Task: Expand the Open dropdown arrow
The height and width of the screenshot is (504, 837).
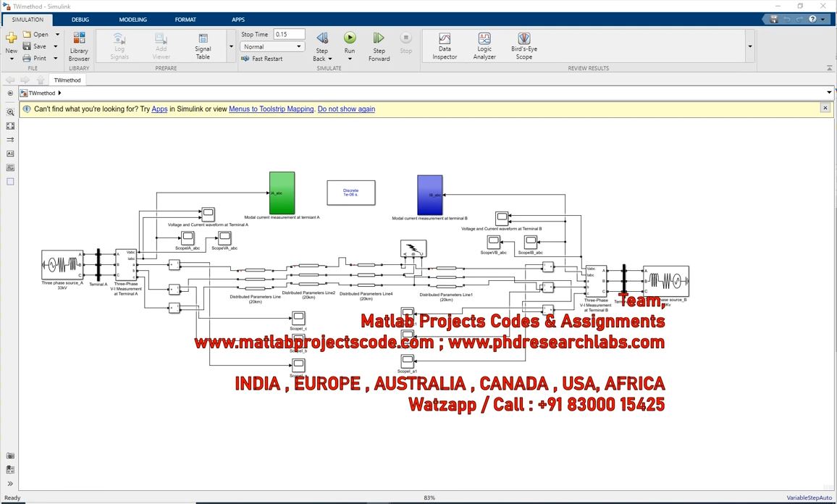Action: point(57,34)
